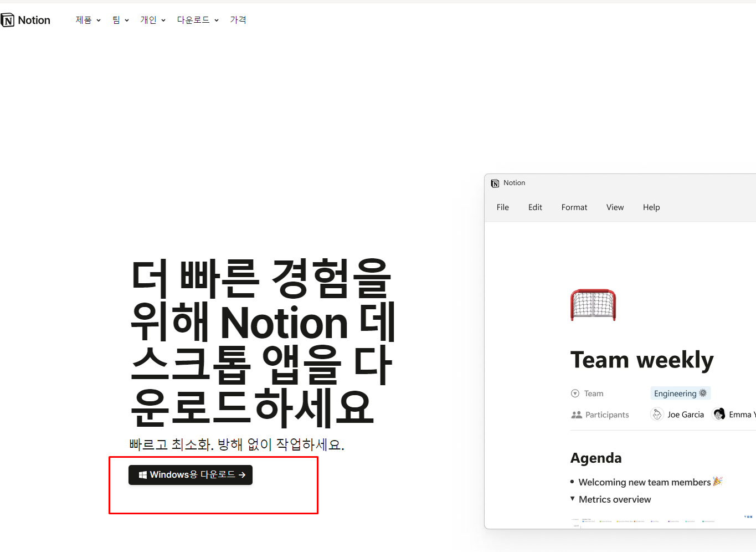Open the Help menu in the Notion app preview
The height and width of the screenshot is (552, 756).
[x=651, y=207]
